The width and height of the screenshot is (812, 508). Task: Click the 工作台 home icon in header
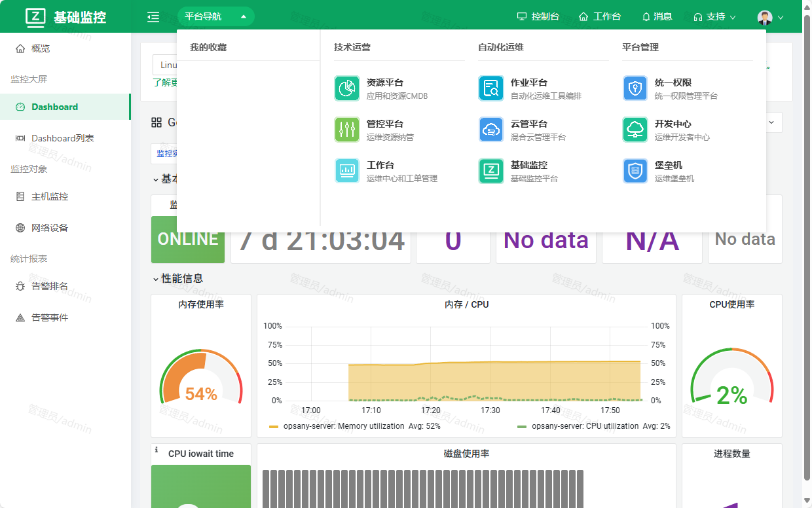tap(583, 16)
